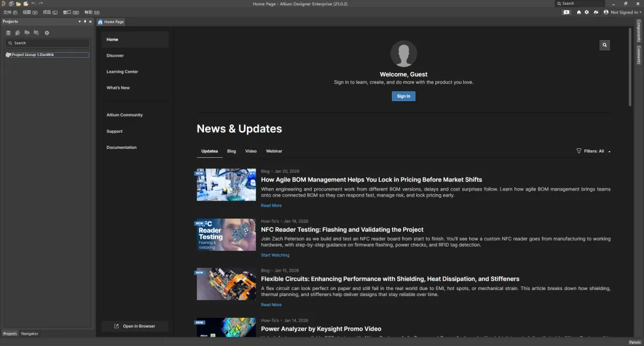This screenshot has height=346, width=644.
Task: Click the NFC Reader Testing thumbnail
Action: point(226,235)
